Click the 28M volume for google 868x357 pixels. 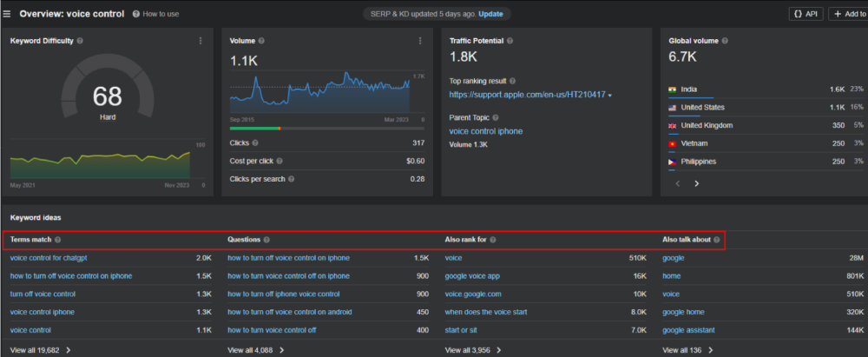coord(856,258)
